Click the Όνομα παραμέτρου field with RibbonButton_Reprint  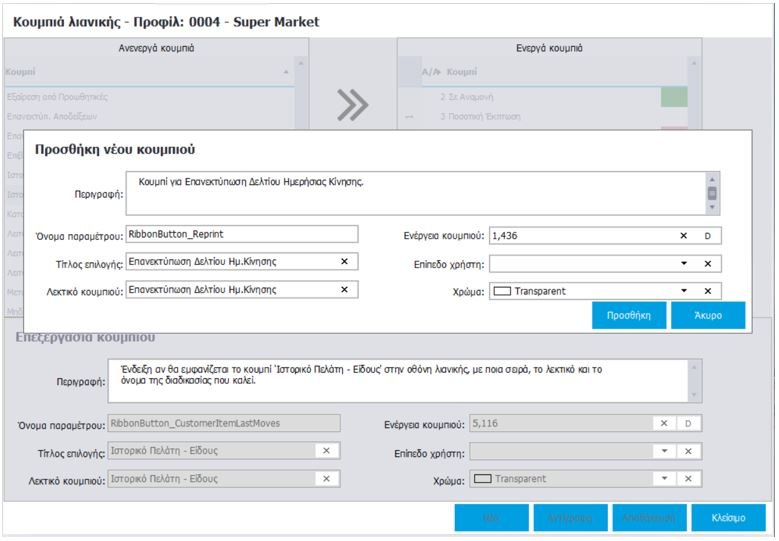[241, 234]
